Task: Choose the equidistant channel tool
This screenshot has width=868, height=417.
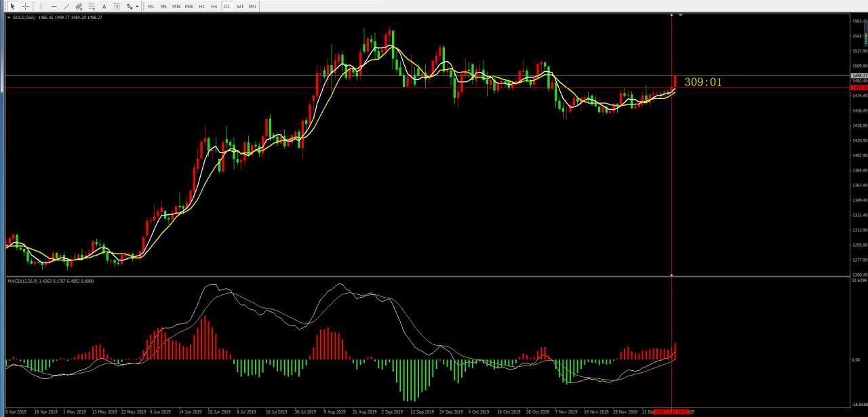Action: [x=79, y=6]
